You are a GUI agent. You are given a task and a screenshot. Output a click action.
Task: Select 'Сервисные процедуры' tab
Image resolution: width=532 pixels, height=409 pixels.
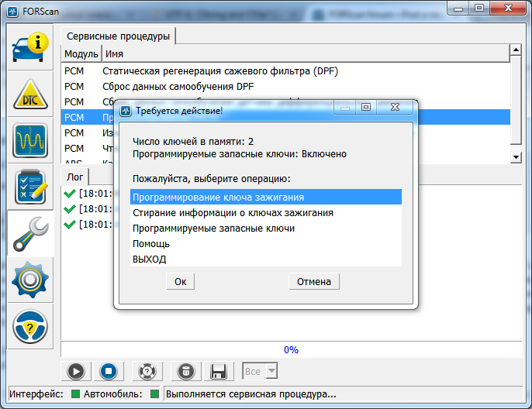pos(119,36)
